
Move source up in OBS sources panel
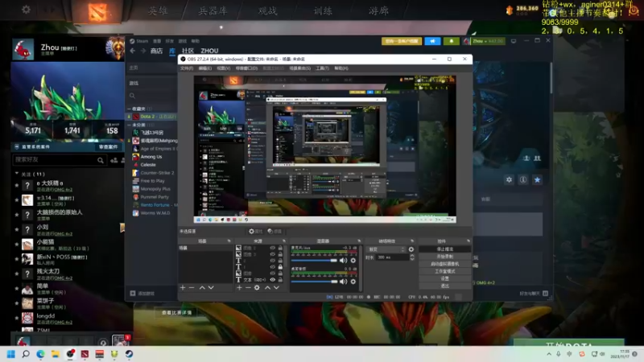pyautogui.click(x=267, y=288)
